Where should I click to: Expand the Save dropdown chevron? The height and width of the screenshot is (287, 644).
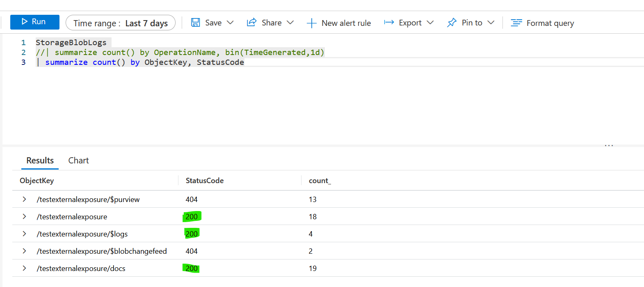tap(230, 23)
